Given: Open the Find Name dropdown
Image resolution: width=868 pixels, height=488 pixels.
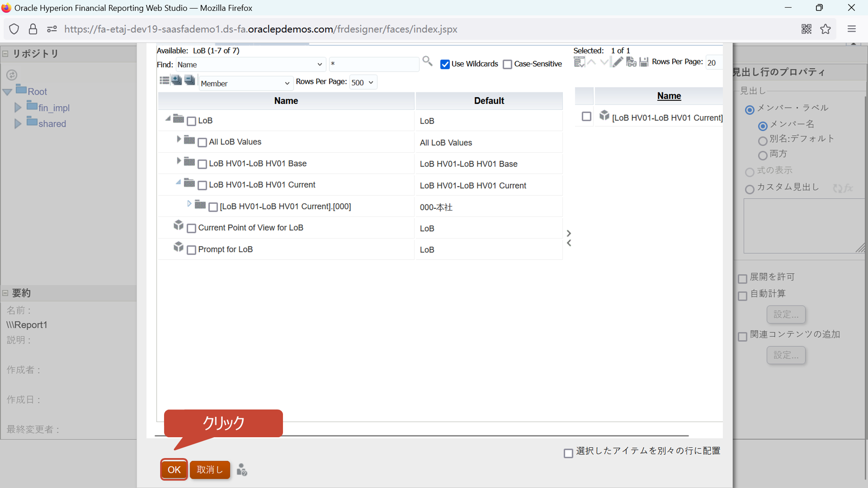Looking at the screenshot, I should point(250,65).
